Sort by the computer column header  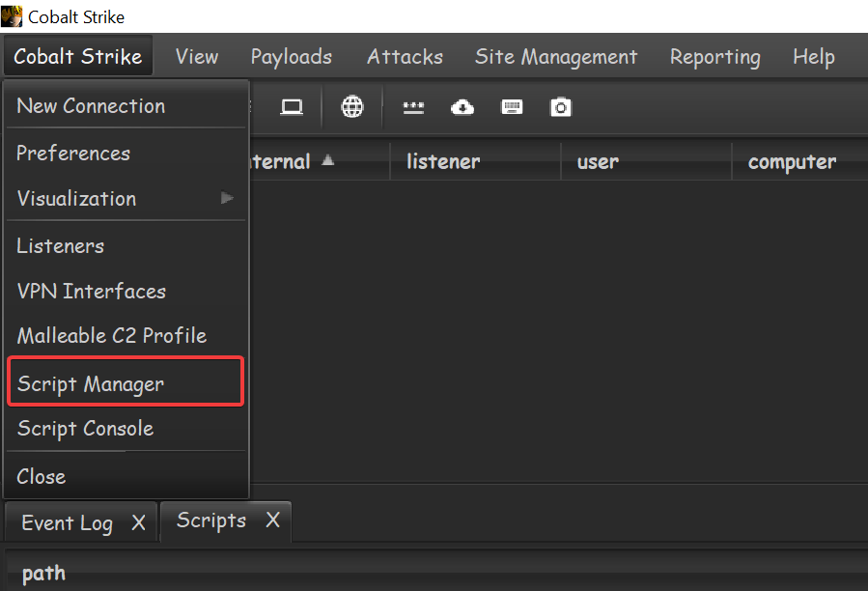800,161
